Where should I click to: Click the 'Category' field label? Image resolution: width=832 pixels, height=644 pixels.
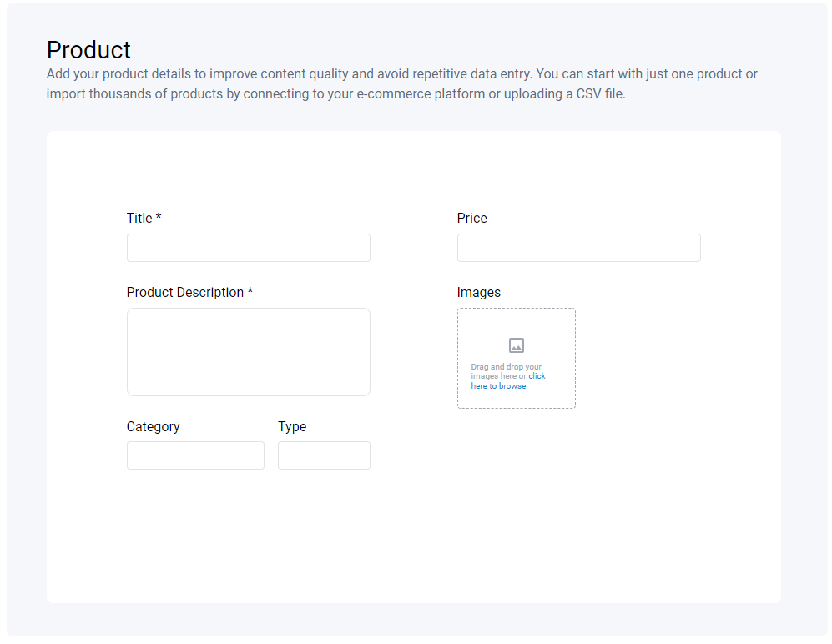pyautogui.click(x=153, y=426)
